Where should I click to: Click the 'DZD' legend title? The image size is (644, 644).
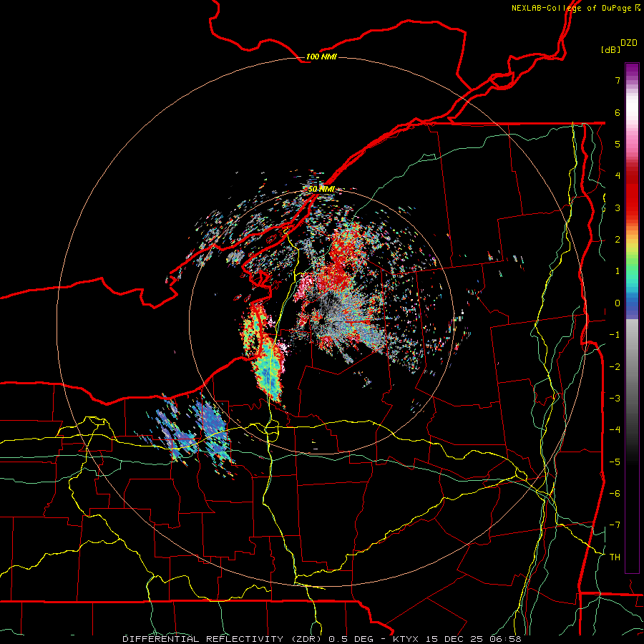[x=629, y=43]
